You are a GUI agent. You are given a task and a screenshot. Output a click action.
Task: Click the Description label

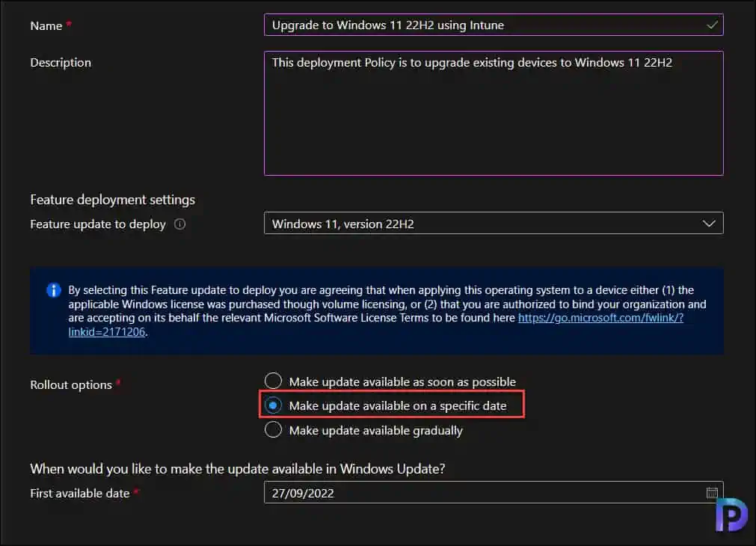pyautogui.click(x=61, y=63)
